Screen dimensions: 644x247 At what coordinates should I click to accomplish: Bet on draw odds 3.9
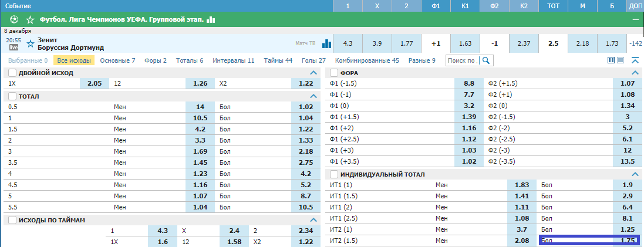(x=377, y=43)
